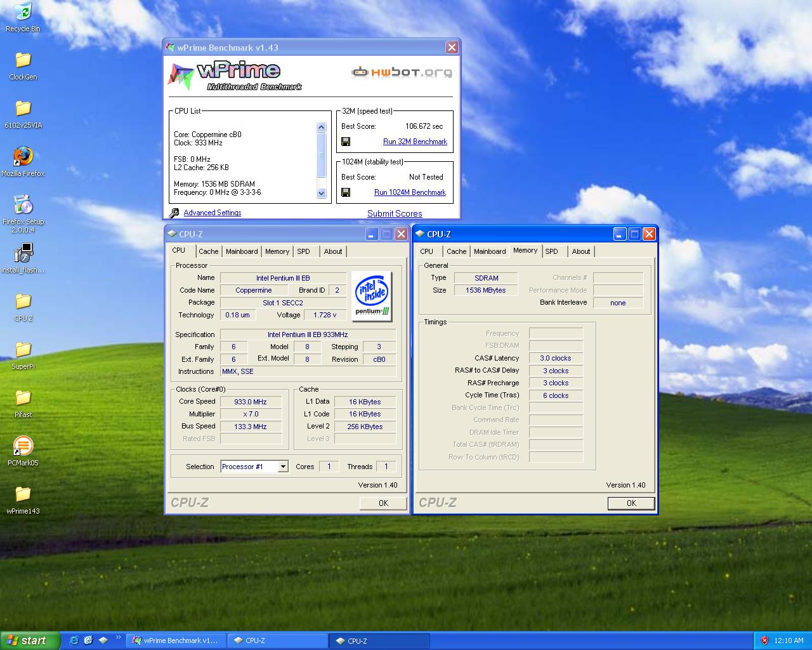
Task: Open the CPU Z desktop folder
Action: (23, 307)
